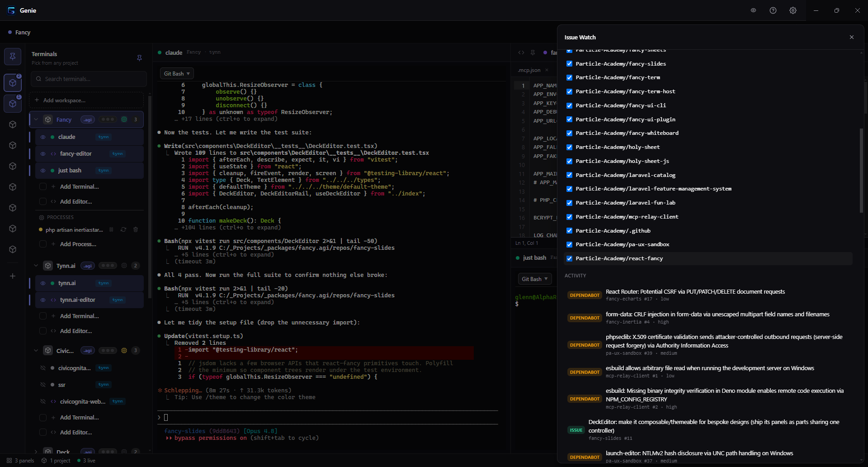Click '3 panels' in the status bar
The width and height of the screenshot is (868, 467).
tap(20, 461)
